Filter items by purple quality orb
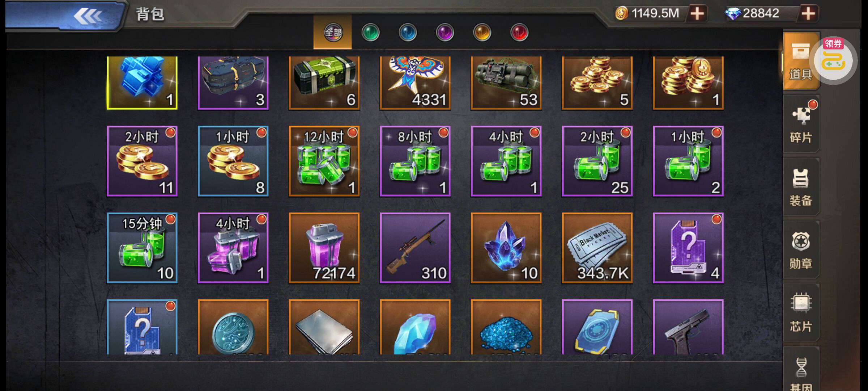The width and height of the screenshot is (868, 391). [x=445, y=33]
